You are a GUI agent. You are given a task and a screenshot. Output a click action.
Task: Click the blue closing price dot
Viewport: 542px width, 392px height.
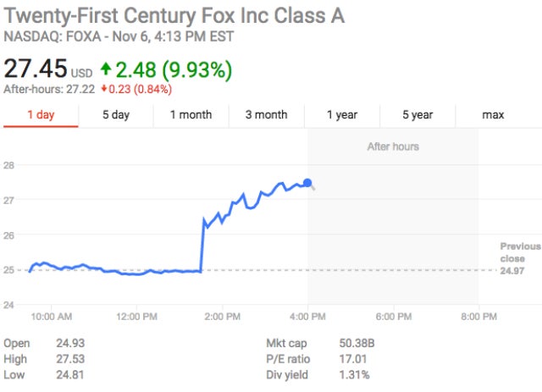pyautogui.click(x=307, y=182)
